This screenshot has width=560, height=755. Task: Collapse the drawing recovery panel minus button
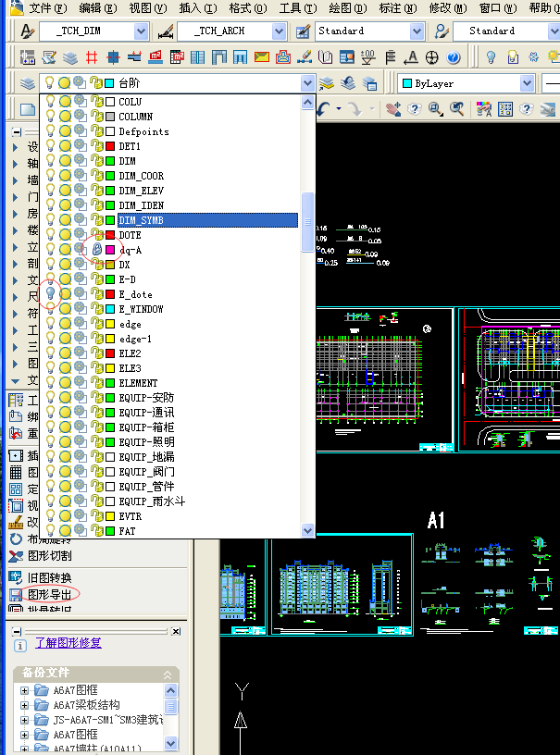tap(18, 631)
